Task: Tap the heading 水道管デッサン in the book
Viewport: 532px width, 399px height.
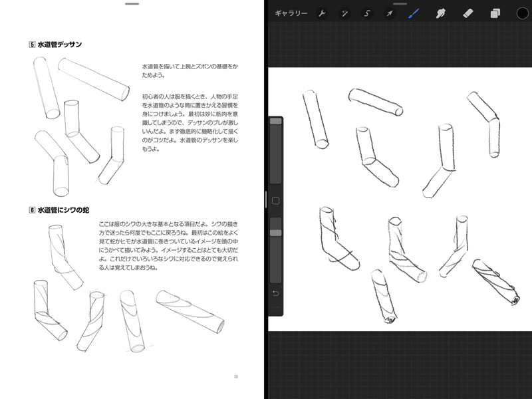Action: [59, 45]
